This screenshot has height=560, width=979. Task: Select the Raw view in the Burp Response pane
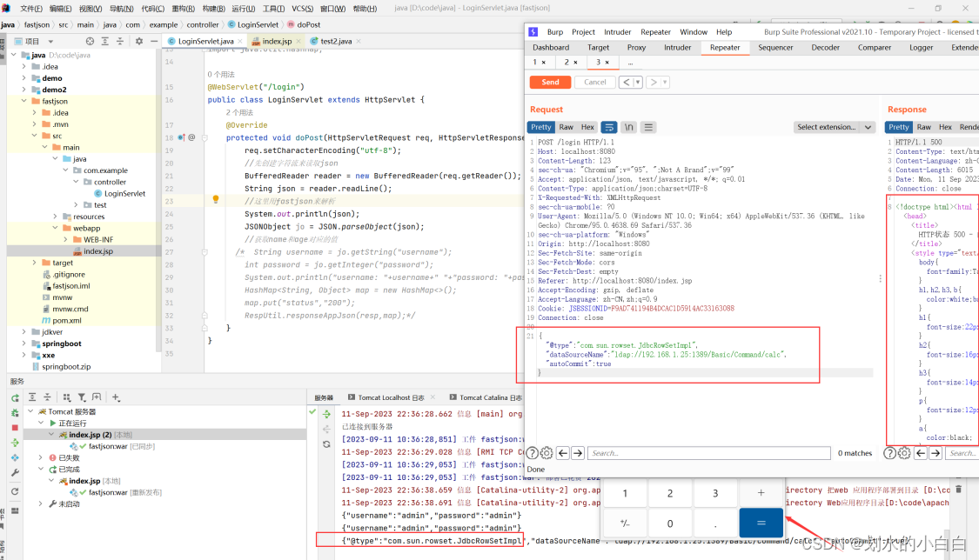[924, 127]
